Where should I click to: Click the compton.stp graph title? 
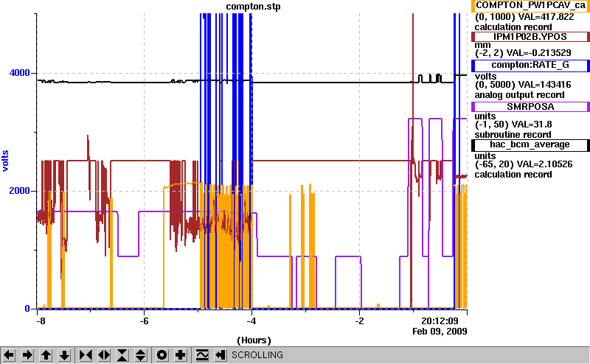point(253,7)
